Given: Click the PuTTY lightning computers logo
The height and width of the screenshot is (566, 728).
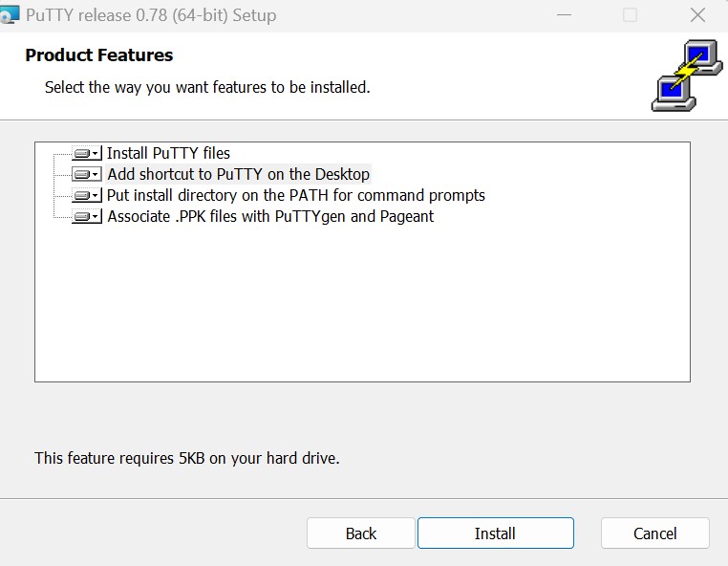Looking at the screenshot, I should pyautogui.click(x=687, y=76).
